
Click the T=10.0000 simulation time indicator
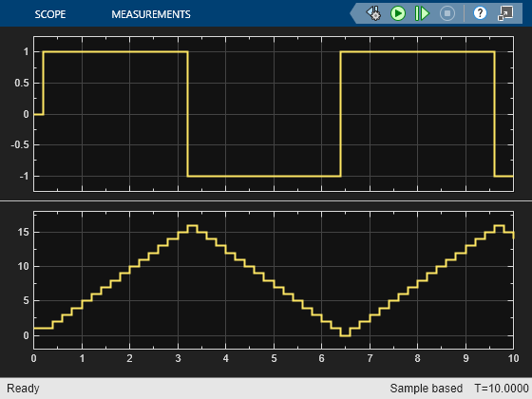[502, 389]
